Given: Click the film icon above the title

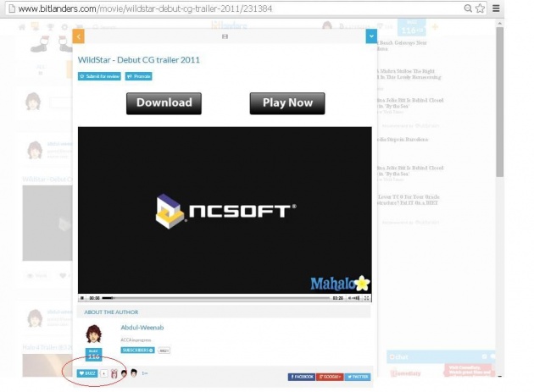Looking at the screenshot, I should tap(225, 36).
